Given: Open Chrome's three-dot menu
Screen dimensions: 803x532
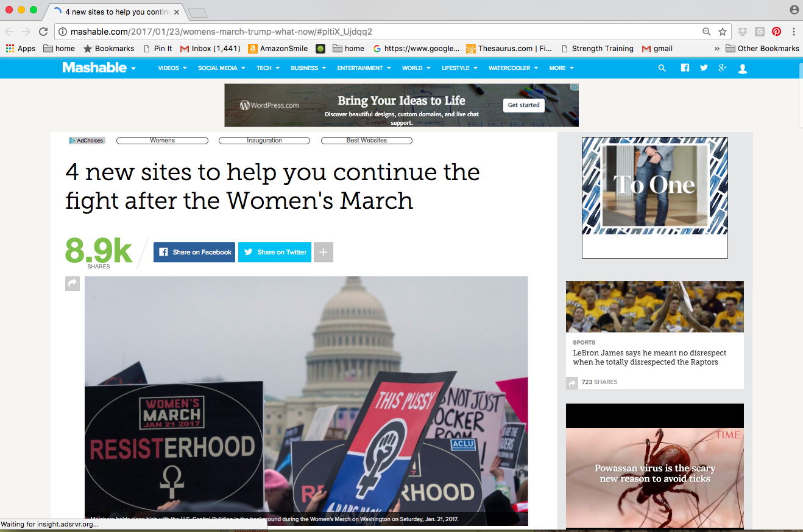Looking at the screenshot, I should coord(794,32).
